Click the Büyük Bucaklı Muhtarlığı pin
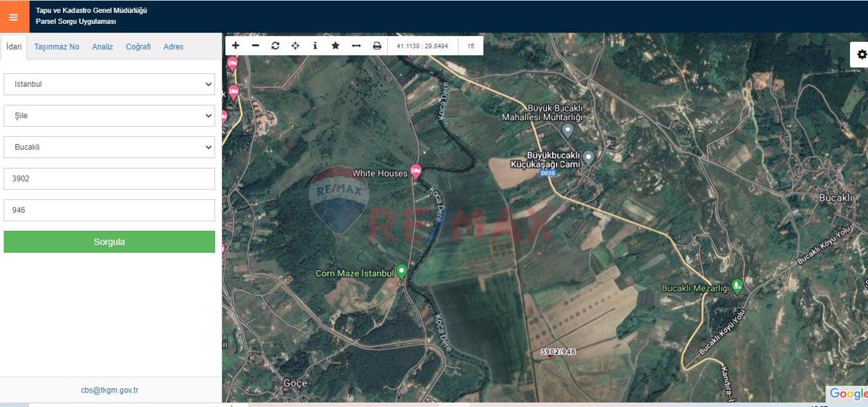Viewport: 868px width, 407px height. point(568,130)
